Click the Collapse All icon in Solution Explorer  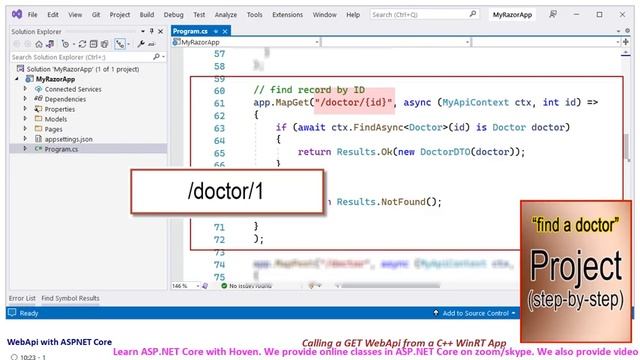pos(93,44)
